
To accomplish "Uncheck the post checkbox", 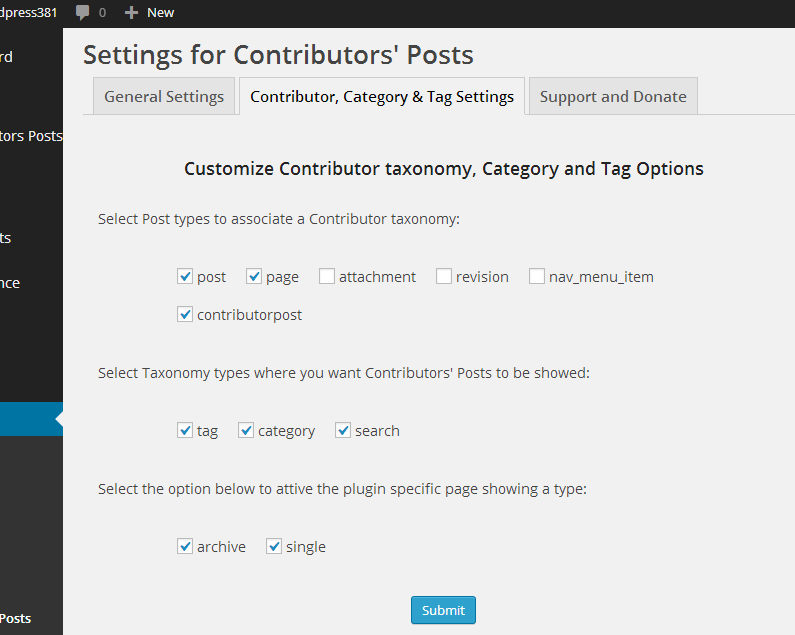I will [x=185, y=276].
